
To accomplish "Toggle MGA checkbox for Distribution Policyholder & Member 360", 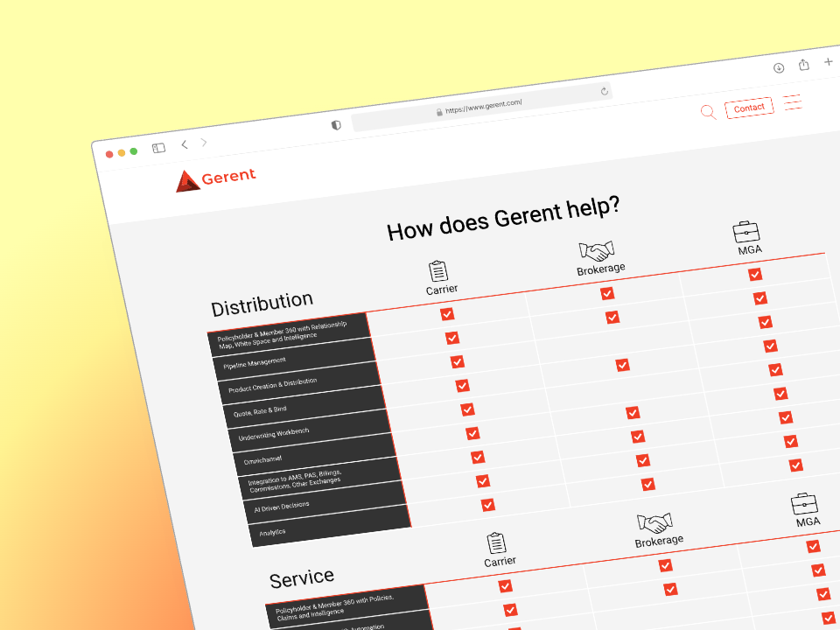I will tap(755, 275).
